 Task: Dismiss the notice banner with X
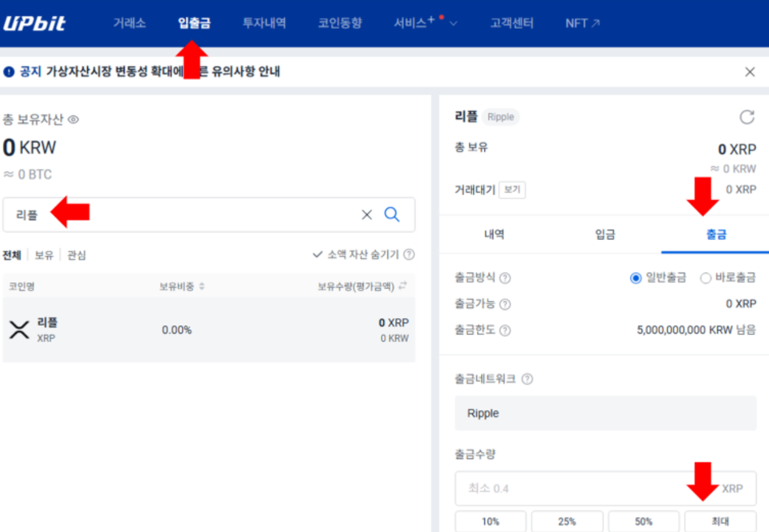(750, 72)
